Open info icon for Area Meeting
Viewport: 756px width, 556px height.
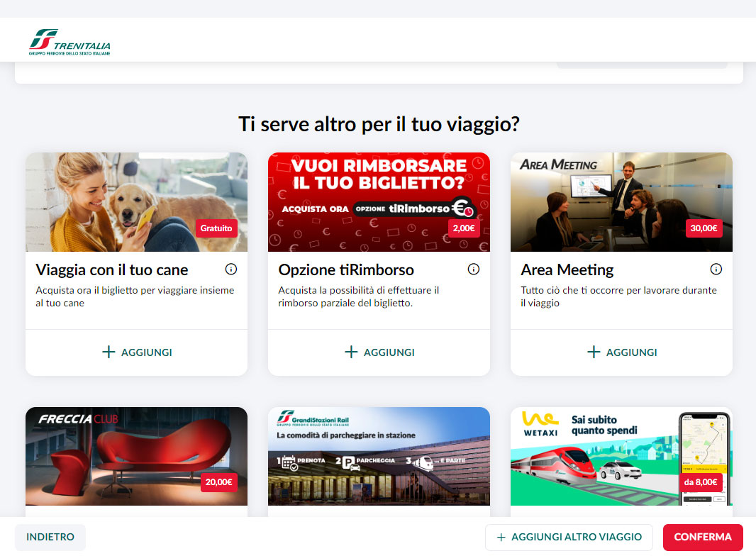(716, 269)
